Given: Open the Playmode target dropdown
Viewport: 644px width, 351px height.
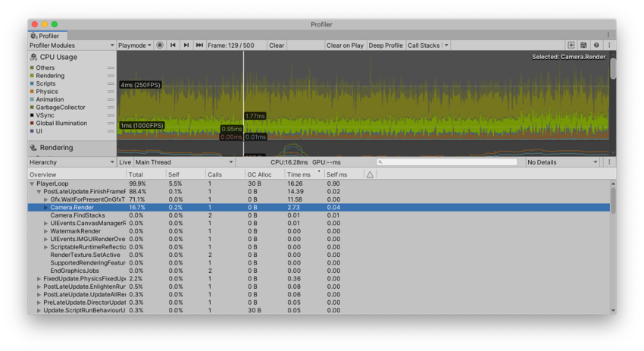Looking at the screenshot, I should (135, 45).
